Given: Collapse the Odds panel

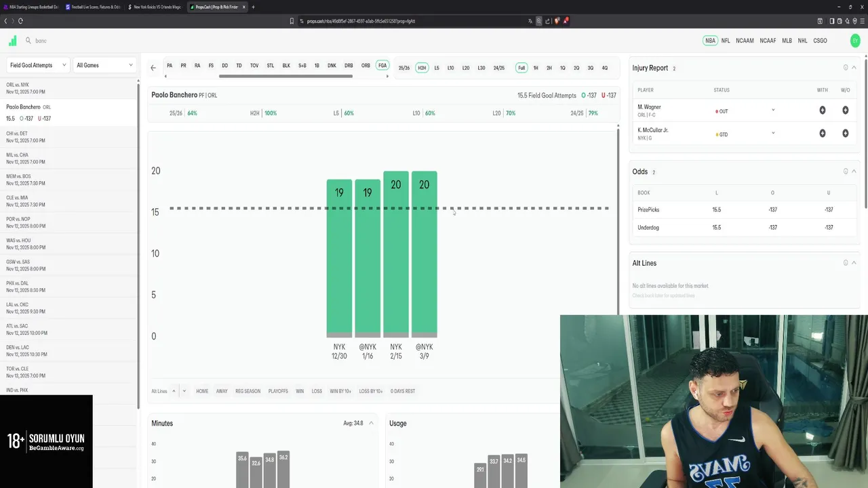Looking at the screenshot, I should pyautogui.click(x=854, y=171).
